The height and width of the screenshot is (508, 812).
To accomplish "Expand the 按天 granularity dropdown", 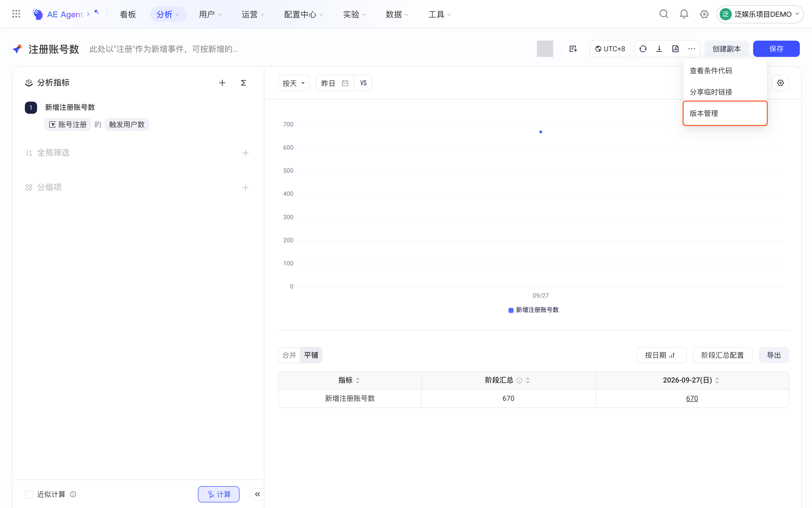I will 294,83.
